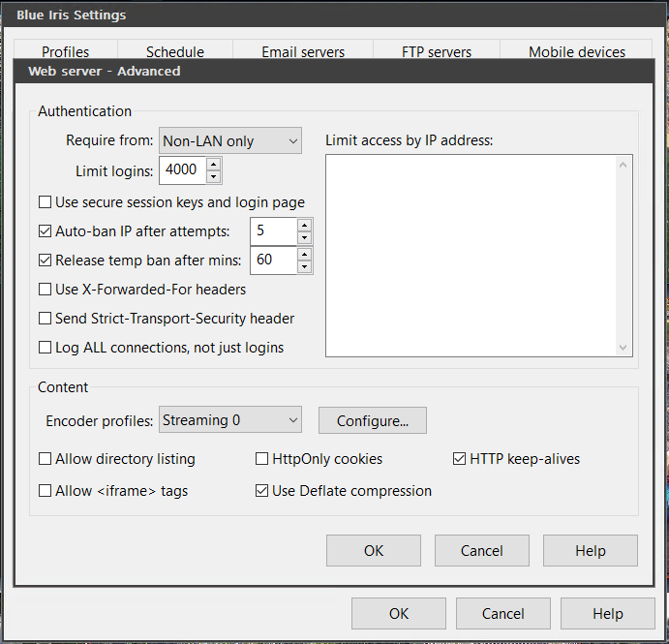Toggle HTTP keep-alives checkbox

point(460,459)
